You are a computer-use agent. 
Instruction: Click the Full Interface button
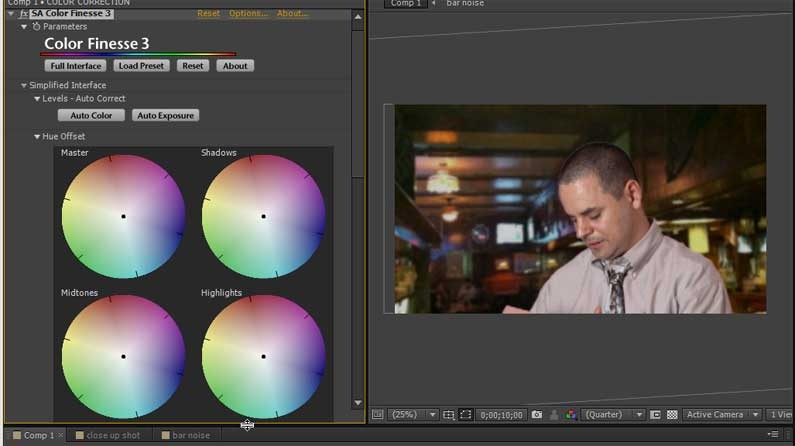click(x=75, y=66)
